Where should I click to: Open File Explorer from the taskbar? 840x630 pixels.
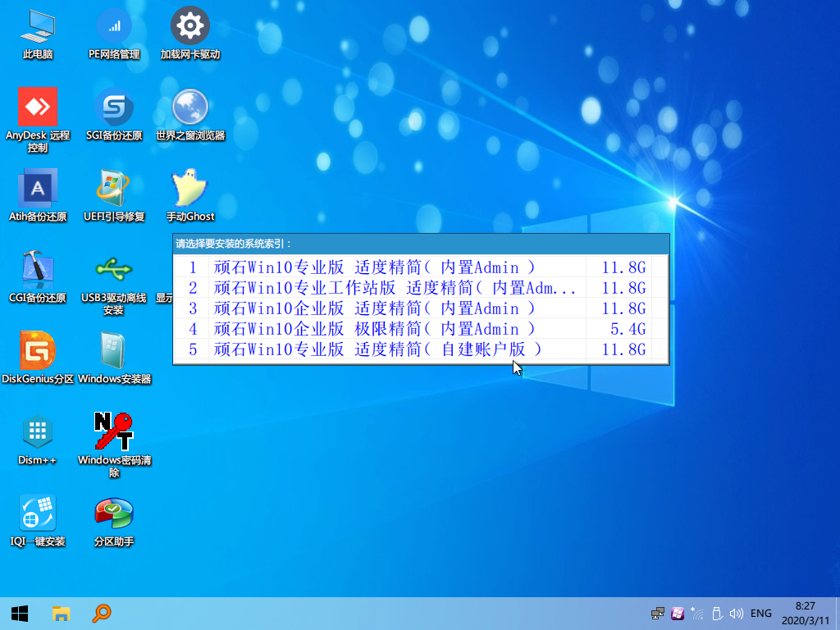(62, 613)
